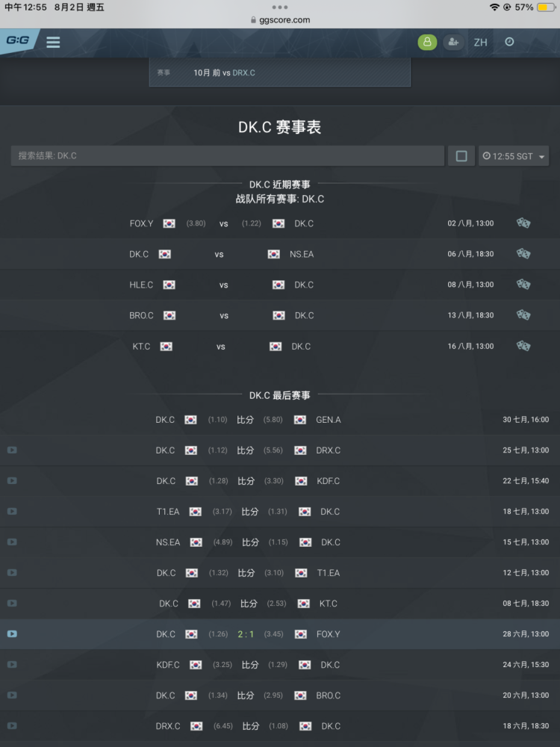The width and height of the screenshot is (560, 747).
Task: Click the G:G site logo
Action: (18, 41)
